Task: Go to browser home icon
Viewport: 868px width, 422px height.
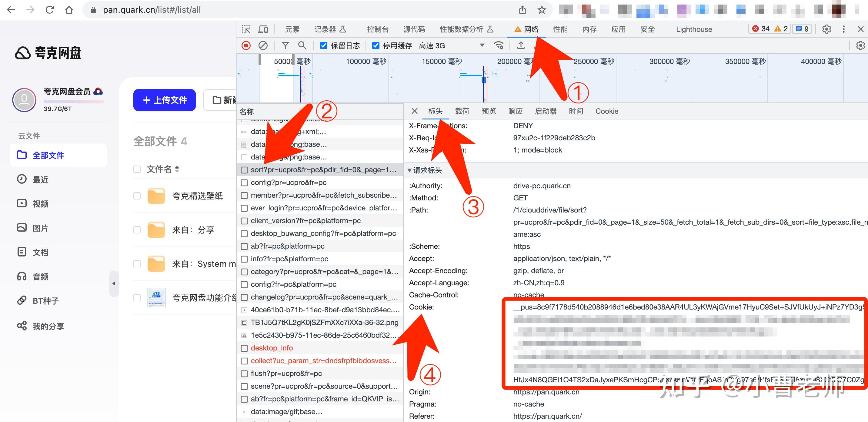Action: (x=69, y=10)
